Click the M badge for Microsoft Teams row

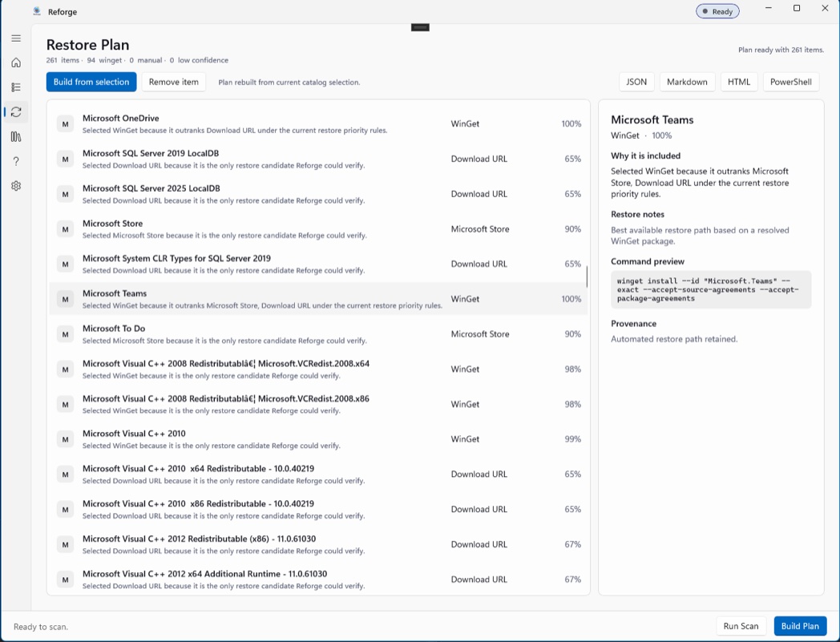pyautogui.click(x=66, y=299)
